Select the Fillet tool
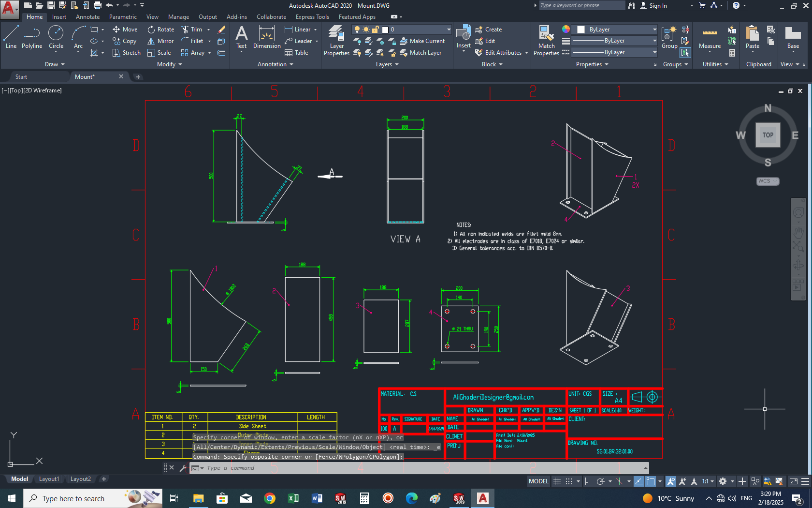The width and height of the screenshot is (812, 508). pos(192,41)
